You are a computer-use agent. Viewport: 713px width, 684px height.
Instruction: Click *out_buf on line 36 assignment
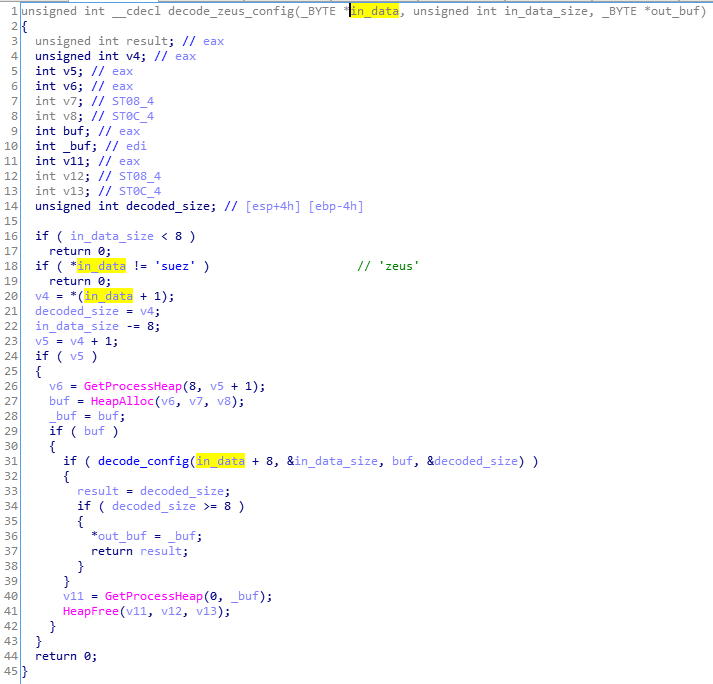coord(119,537)
